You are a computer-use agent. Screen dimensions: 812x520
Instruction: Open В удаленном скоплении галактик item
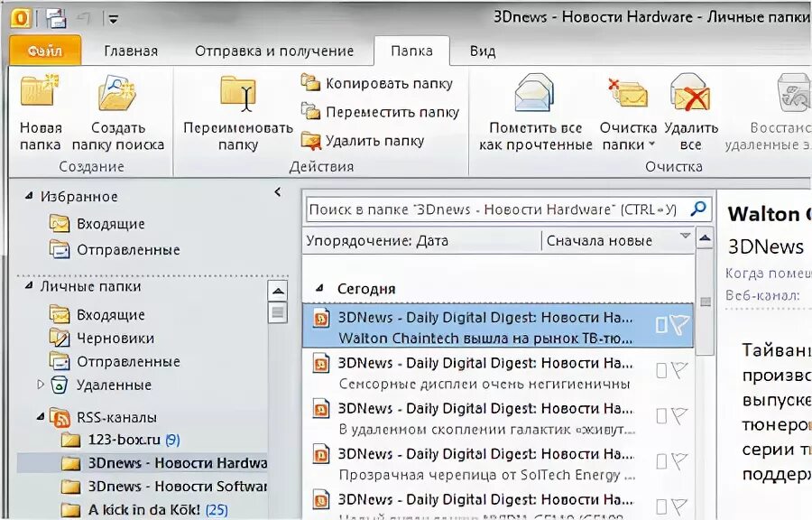[497, 418]
